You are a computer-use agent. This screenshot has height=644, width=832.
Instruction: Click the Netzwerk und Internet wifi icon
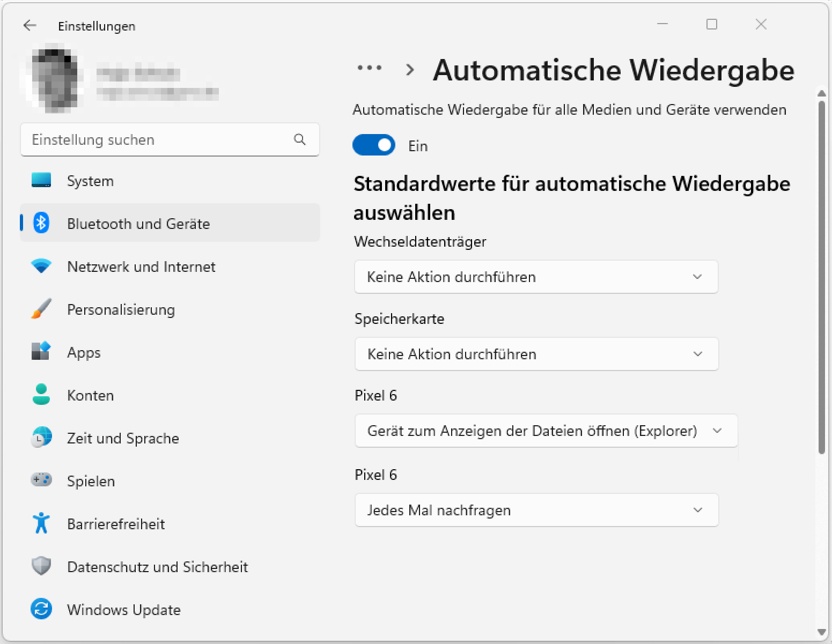pos(41,266)
